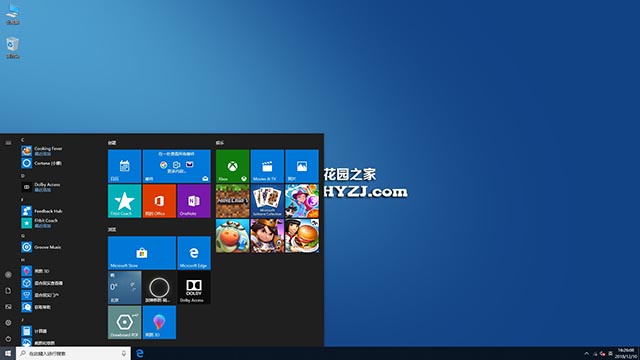Jump to the letter C group header
Screen dimensions: 640x360
22,140
